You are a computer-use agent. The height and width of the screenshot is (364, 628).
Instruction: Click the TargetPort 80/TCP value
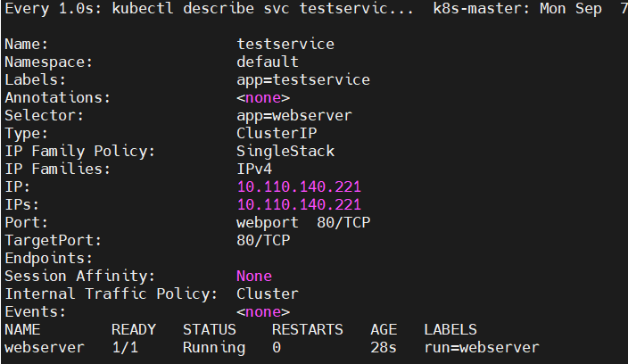(x=263, y=240)
